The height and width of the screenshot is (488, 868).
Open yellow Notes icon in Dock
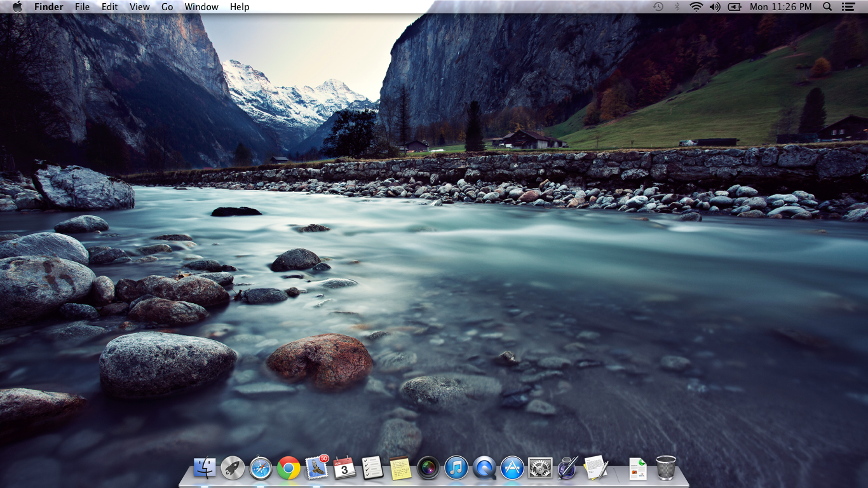tap(400, 468)
